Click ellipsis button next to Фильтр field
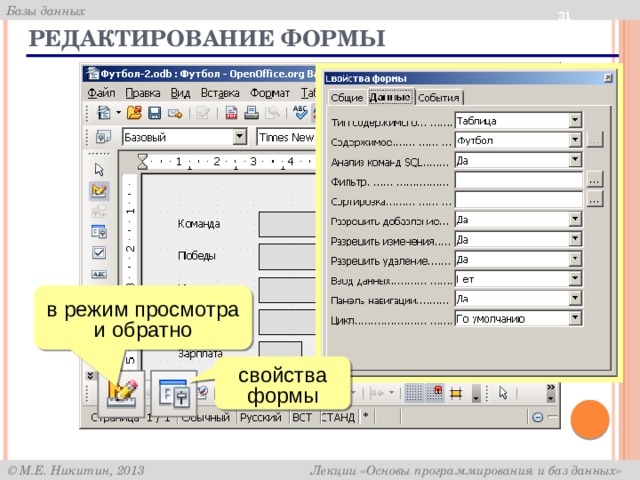The width and height of the screenshot is (640, 480). 595,180
